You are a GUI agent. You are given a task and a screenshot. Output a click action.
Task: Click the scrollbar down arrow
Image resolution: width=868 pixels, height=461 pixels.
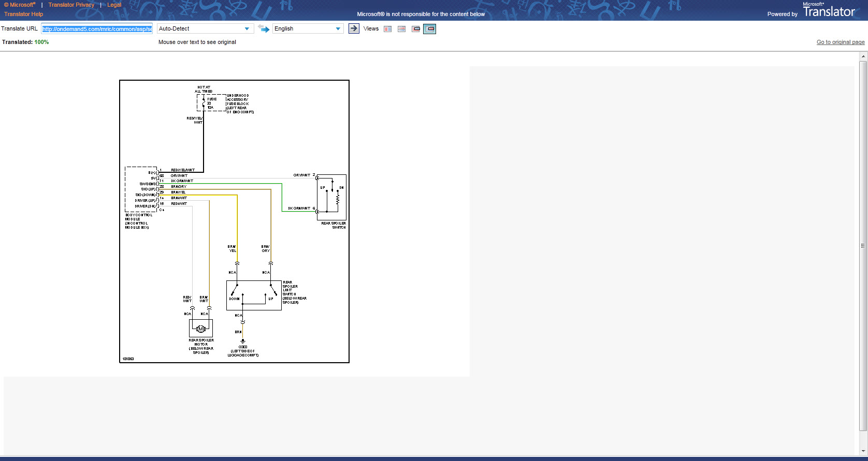tap(863, 452)
